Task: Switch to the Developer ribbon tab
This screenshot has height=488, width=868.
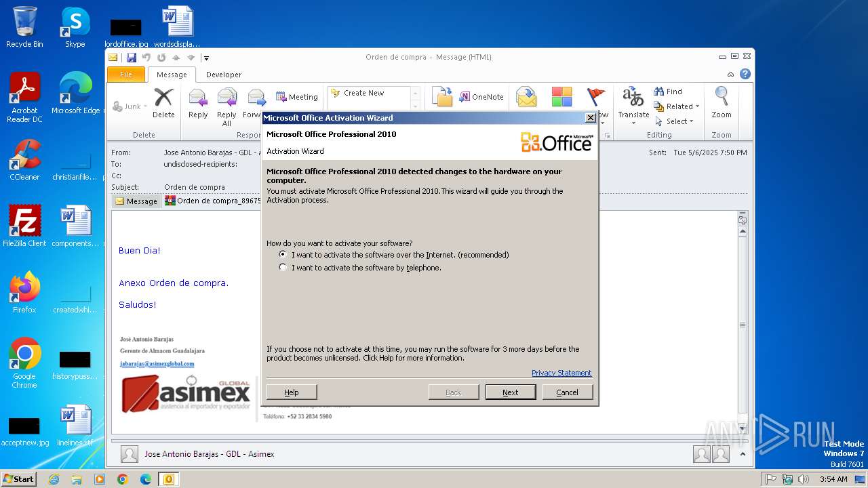Action: (x=224, y=75)
